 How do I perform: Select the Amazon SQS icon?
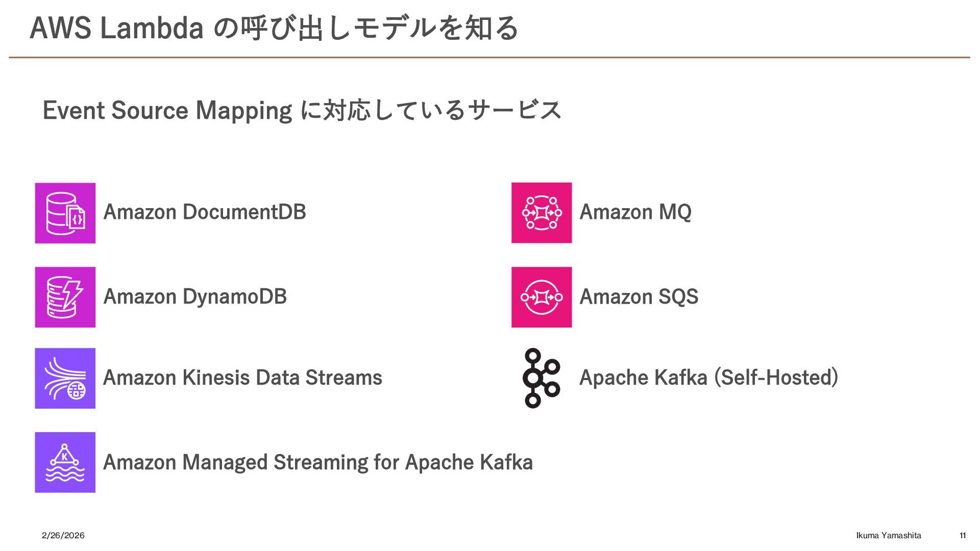(x=542, y=297)
